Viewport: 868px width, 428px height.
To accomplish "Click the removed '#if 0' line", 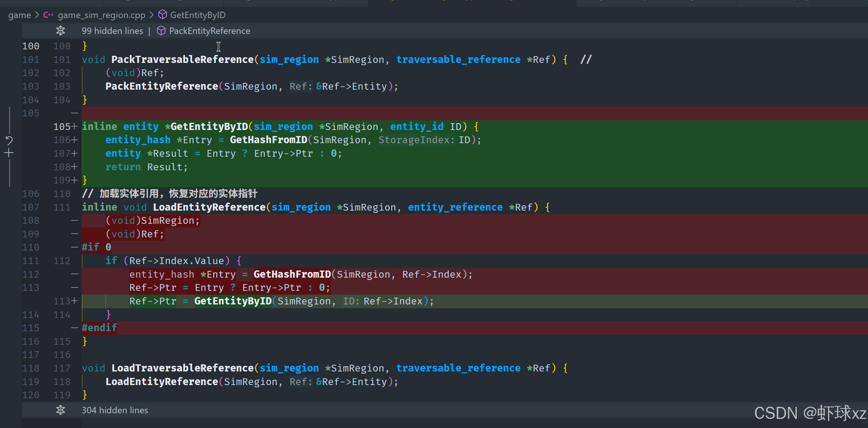I will 97,247.
